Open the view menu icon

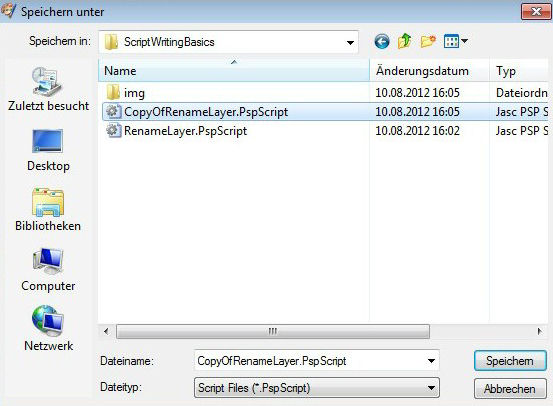[x=455, y=41]
